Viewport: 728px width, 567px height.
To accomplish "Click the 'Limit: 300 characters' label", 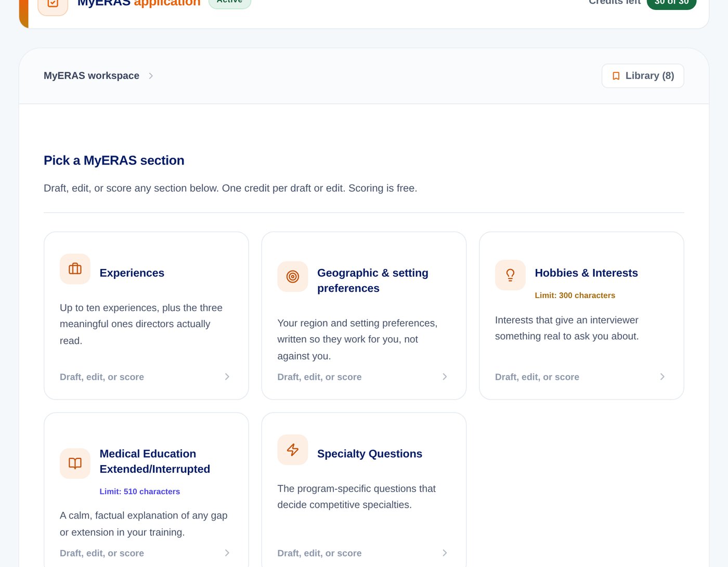I will coord(575,295).
